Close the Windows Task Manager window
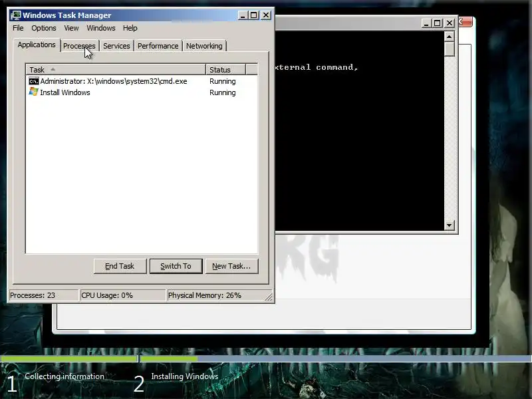The image size is (532, 399). [266, 15]
